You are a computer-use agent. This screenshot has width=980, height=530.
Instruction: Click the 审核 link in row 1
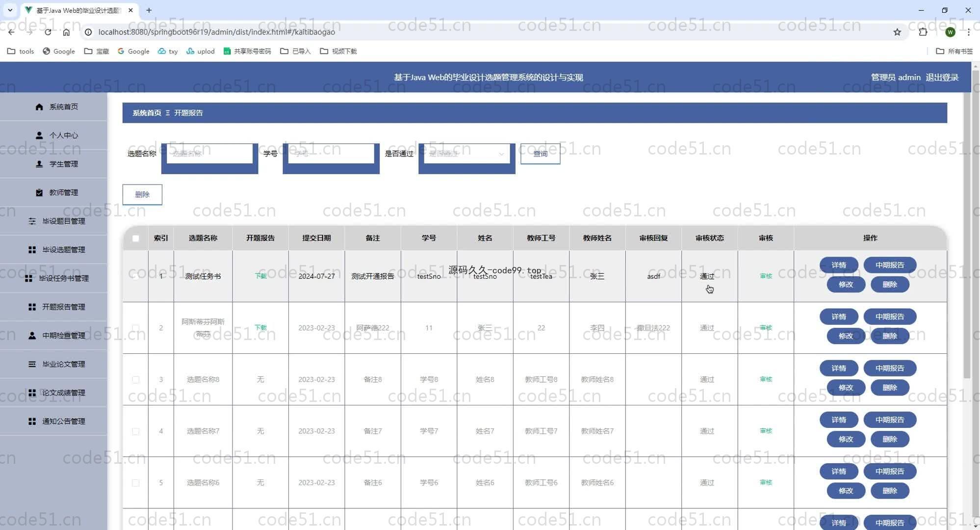pos(766,276)
